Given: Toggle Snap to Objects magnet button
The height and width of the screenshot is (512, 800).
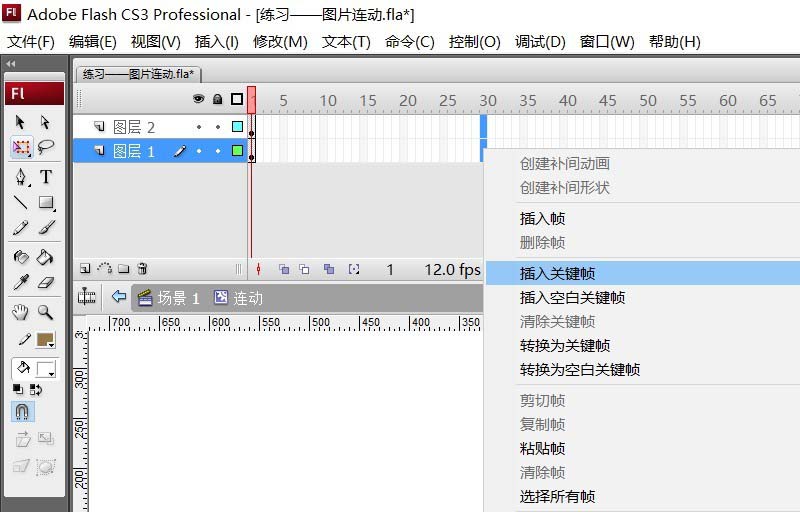Looking at the screenshot, I should pyautogui.click(x=22, y=411).
